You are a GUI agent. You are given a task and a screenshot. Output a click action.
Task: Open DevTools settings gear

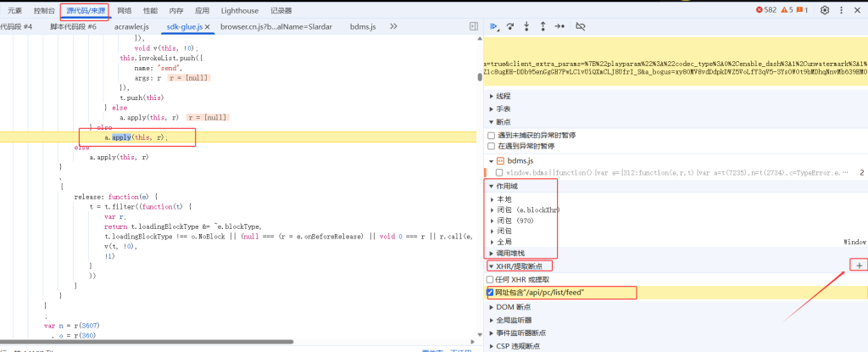point(825,10)
